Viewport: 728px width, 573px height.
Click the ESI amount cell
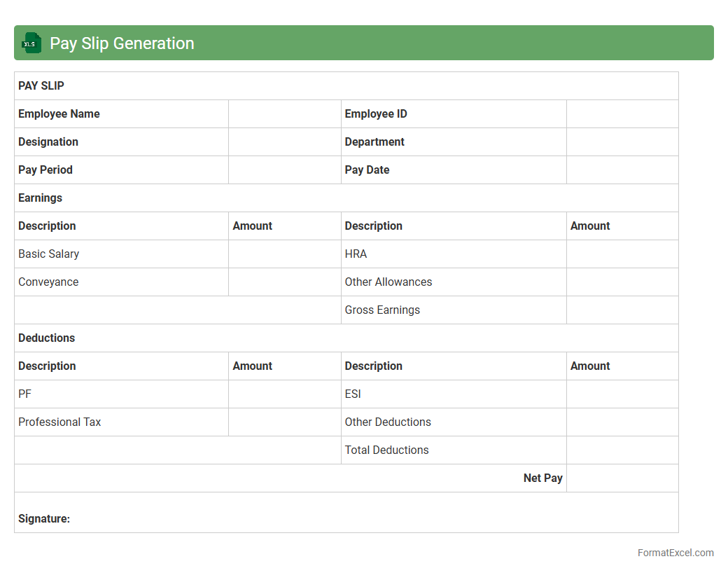point(622,394)
